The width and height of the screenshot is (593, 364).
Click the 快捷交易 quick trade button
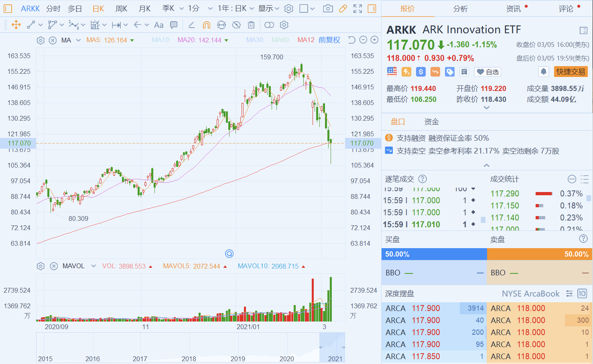click(x=571, y=72)
